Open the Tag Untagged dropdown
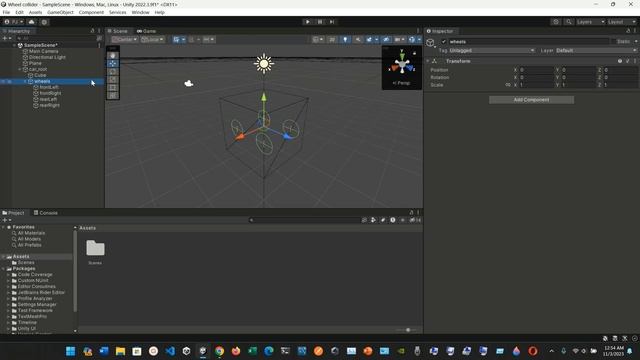 (x=492, y=51)
